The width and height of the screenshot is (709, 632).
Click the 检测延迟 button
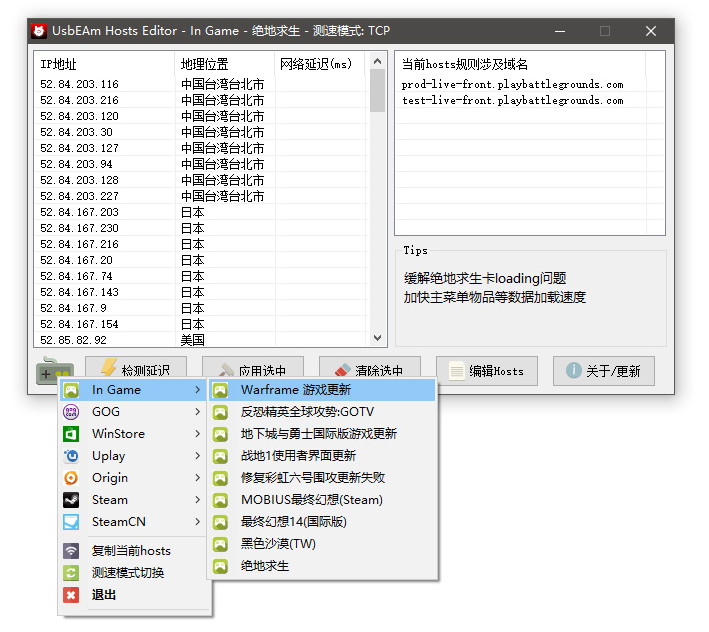pyautogui.click(x=136, y=367)
